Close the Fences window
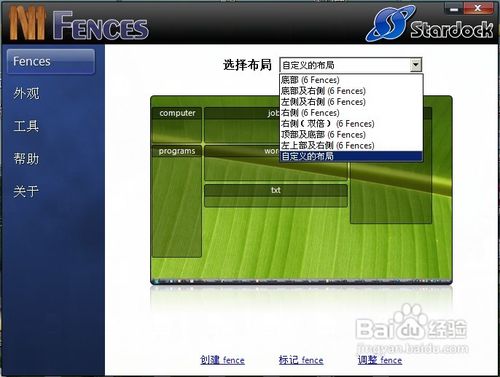The image size is (500, 377). coord(478,8)
